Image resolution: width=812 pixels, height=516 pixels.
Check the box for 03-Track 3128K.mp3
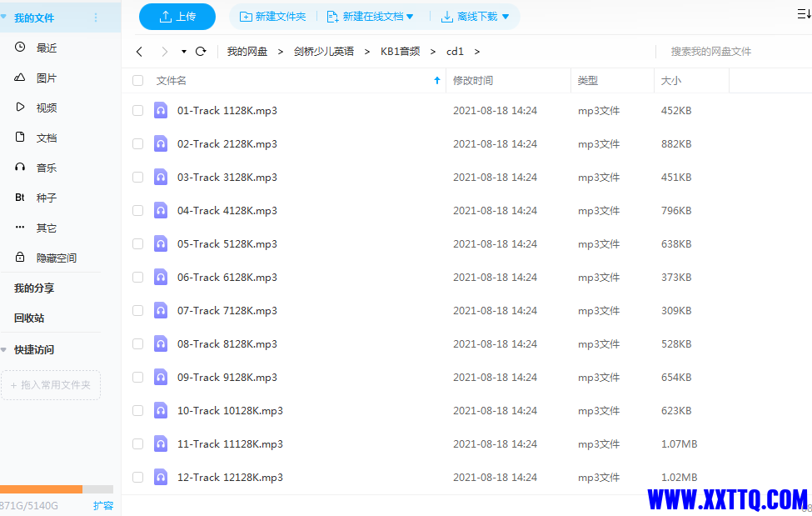point(137,177)
